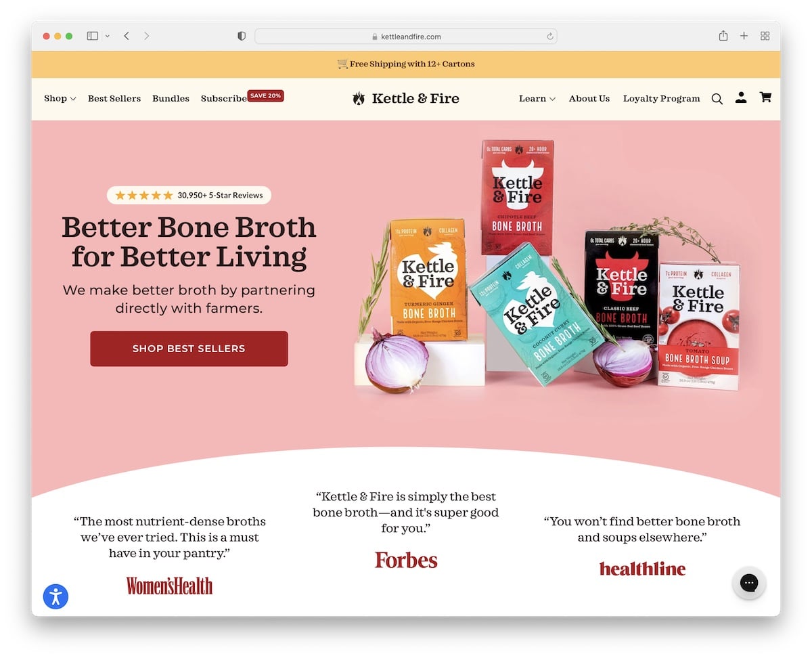
Task: Toggle the Safari sidebar
Action: coord(93,36)
